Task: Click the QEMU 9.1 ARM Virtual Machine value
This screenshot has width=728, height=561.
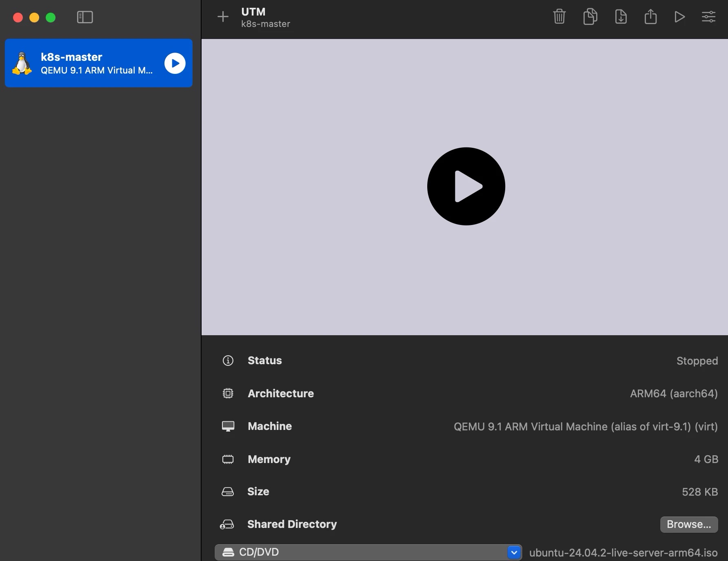Action: click(x=586, y=427)
